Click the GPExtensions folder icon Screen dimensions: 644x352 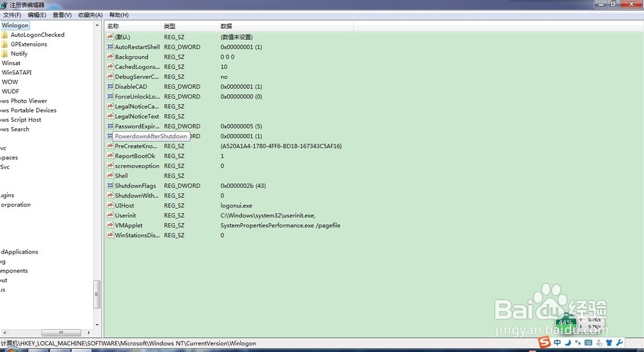tap(5, 44)
